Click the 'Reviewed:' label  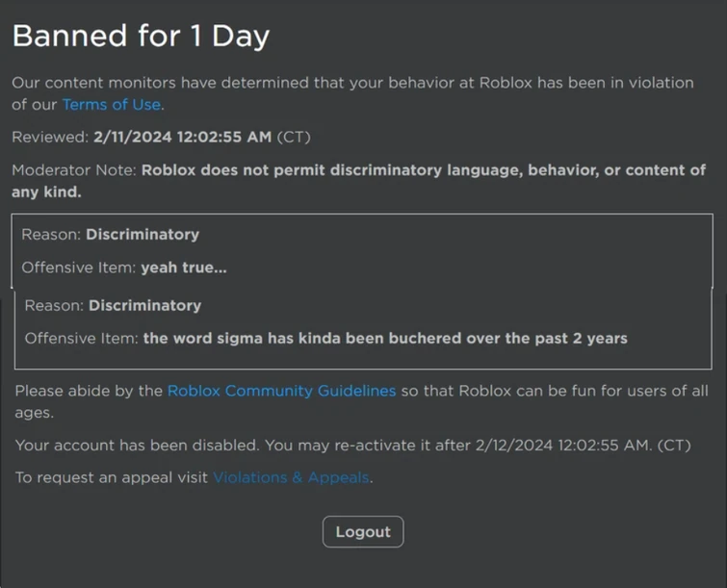pyautogui.click(x=50, y=137)
